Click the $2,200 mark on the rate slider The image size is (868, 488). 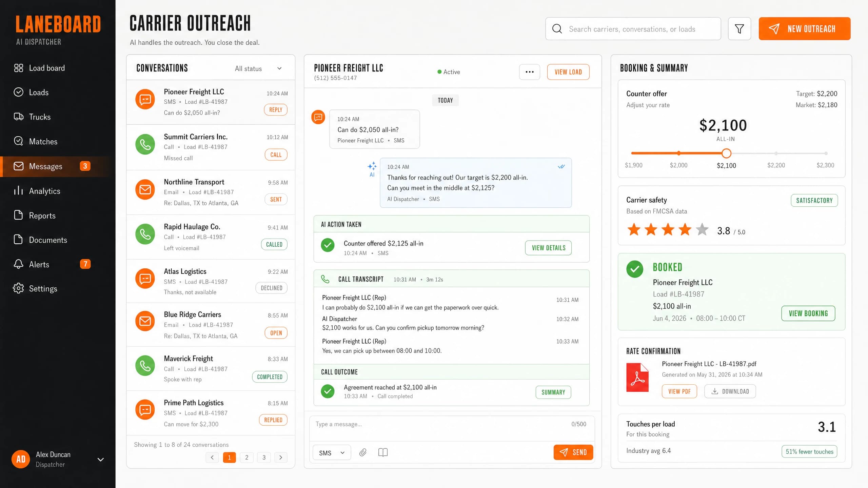click(776, 154)
